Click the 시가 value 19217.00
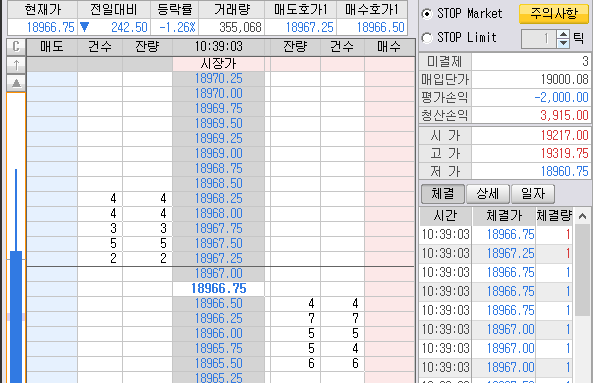 click(565, 135)
